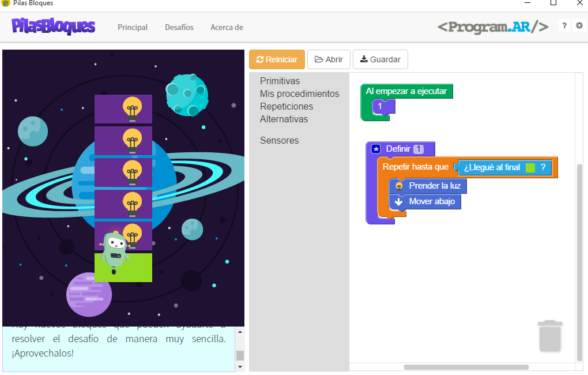Click the ¡Aprovechalos! description text

[43, 354]
